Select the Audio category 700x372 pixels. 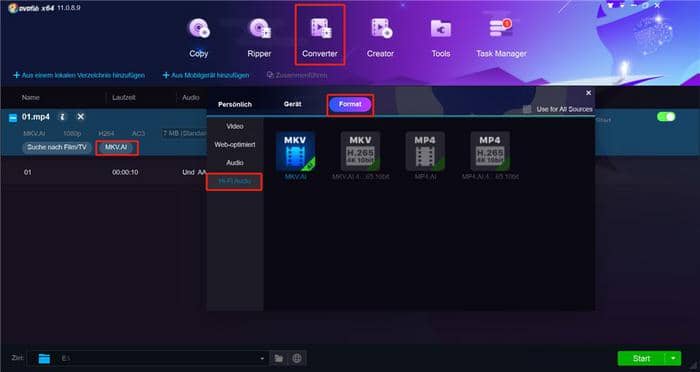tap(235, 163)
